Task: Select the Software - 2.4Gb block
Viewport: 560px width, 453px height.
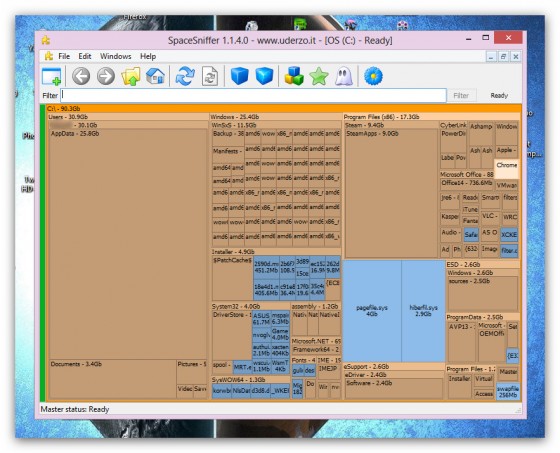Action: (x=394, y=389)
